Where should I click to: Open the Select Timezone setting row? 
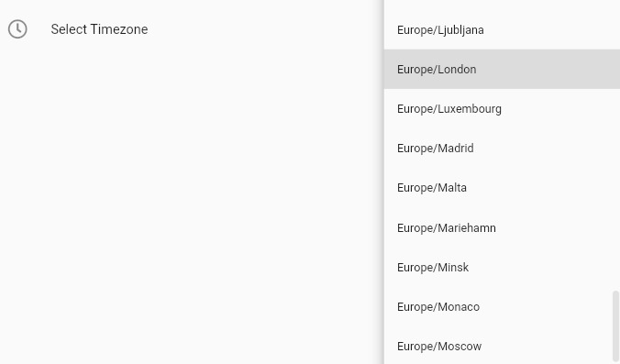(x=192, y=29)
